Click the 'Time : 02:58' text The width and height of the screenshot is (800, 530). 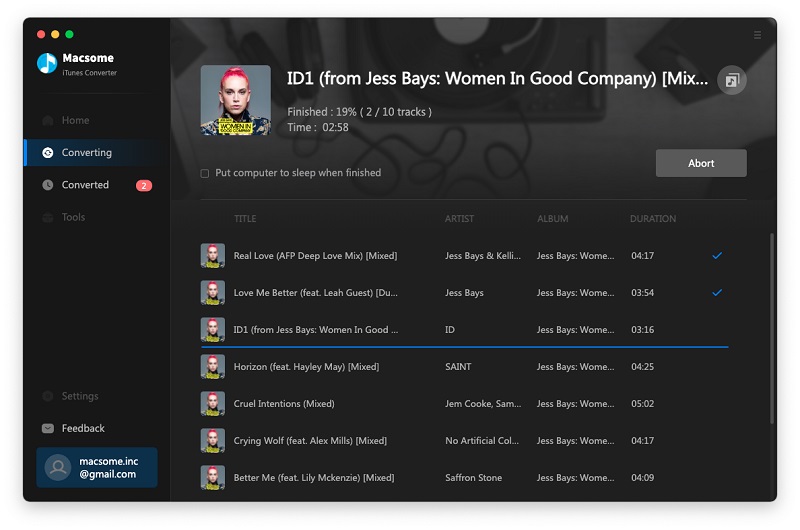tap(318, 128)
